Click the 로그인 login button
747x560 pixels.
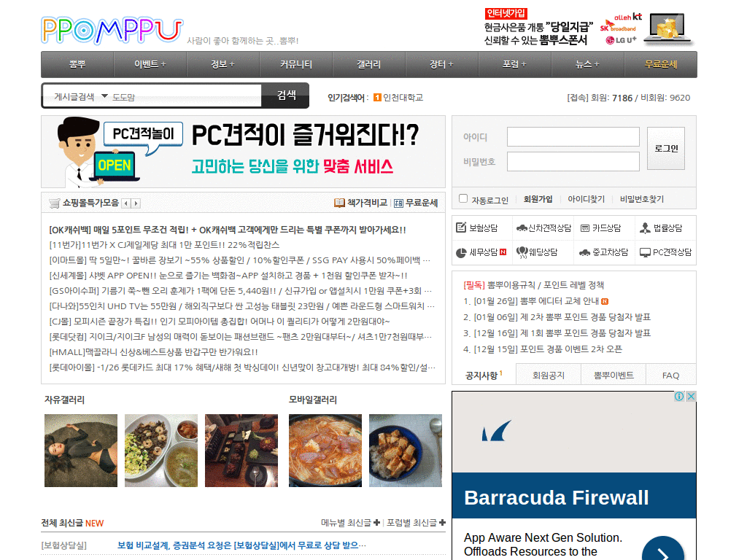point(666,148)
